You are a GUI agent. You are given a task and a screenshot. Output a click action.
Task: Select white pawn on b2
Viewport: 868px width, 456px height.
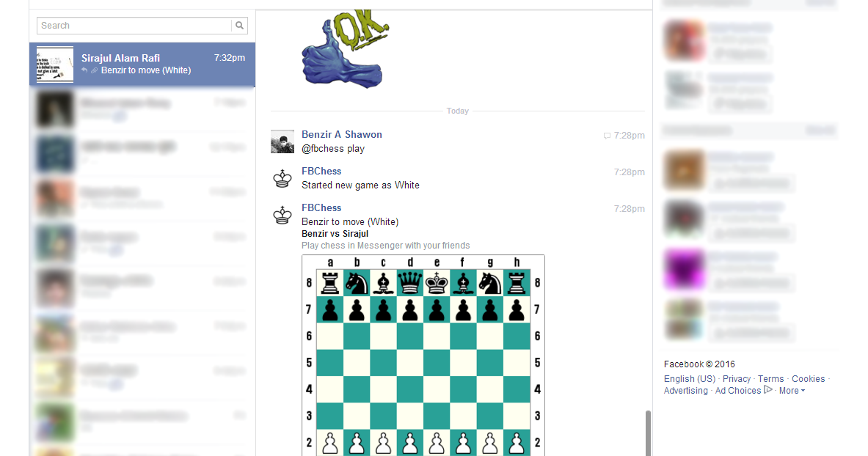[357, 443]
